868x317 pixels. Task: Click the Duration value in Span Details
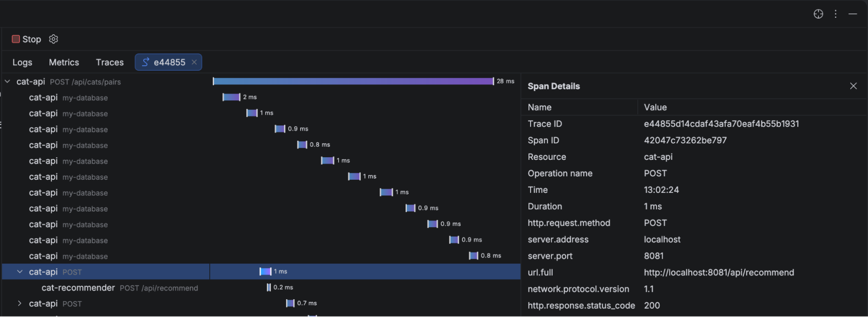tap(653, 206)
